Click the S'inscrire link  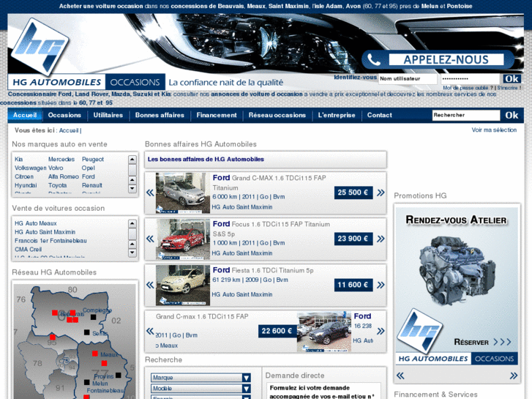pos(508,88)
